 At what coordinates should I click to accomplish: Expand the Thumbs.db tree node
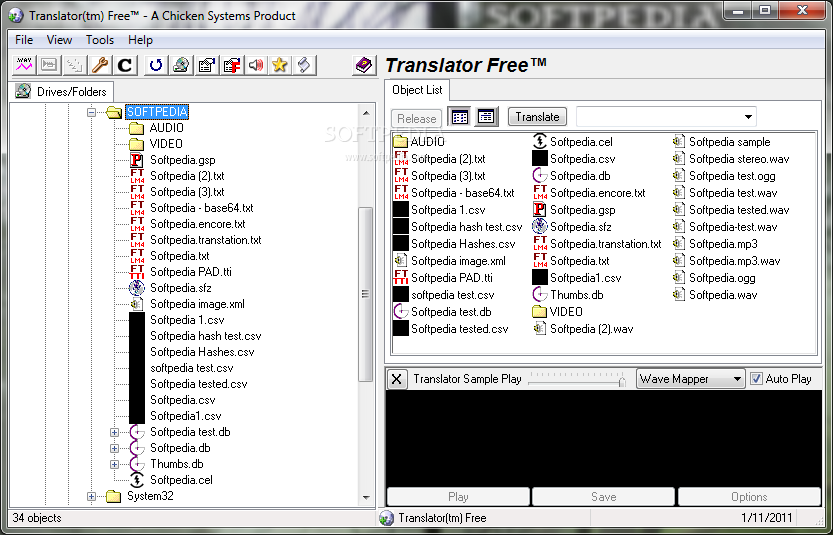[x=114, y=464]
